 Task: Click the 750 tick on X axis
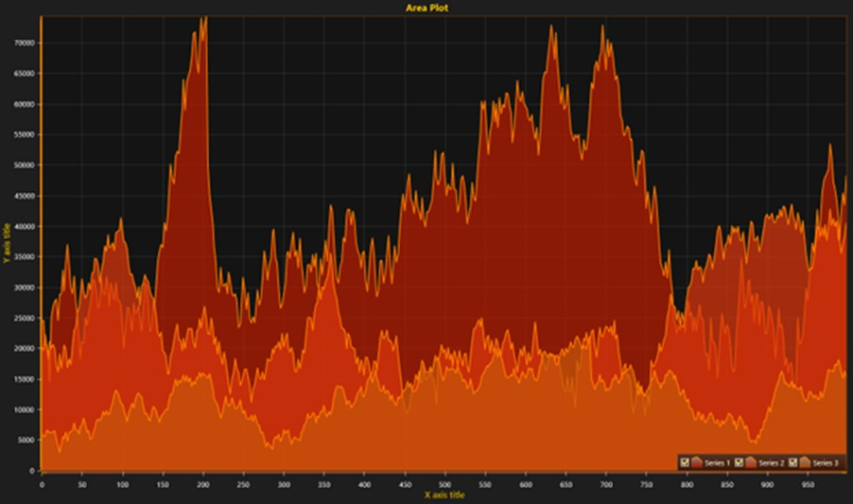[647, 484]
